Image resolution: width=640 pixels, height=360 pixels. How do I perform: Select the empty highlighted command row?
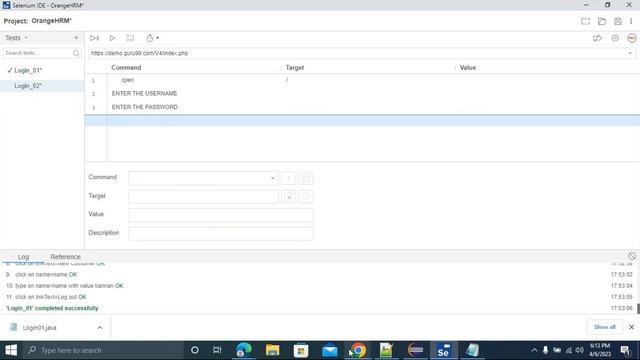click(x=362, y=120)
